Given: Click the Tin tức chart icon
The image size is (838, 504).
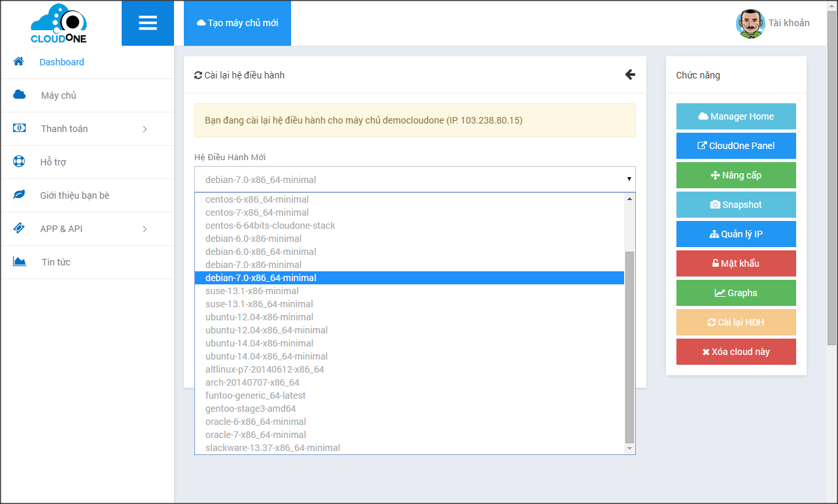Looking at the screenshot, I should [20, 261].
